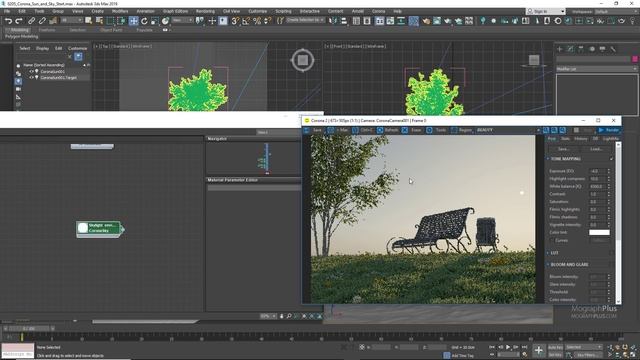The width and height of the screenshot is (640, 360).
Task: Toggle the Curves checkbox
Action: (x=553, y=240)
